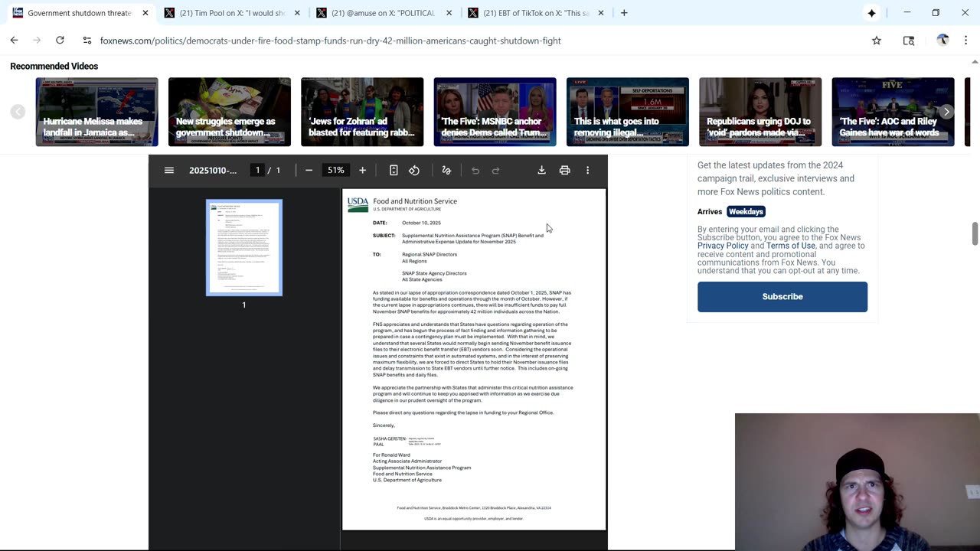980x551 pixels.
Task: Bookmark this page with the star
Action: pos(877,41)
